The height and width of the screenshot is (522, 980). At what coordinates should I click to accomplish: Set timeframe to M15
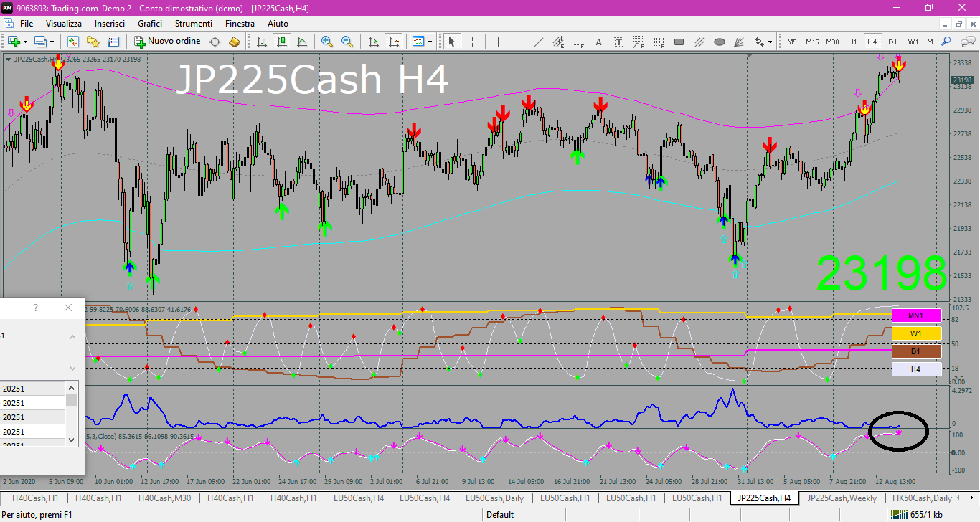[812, 42]
